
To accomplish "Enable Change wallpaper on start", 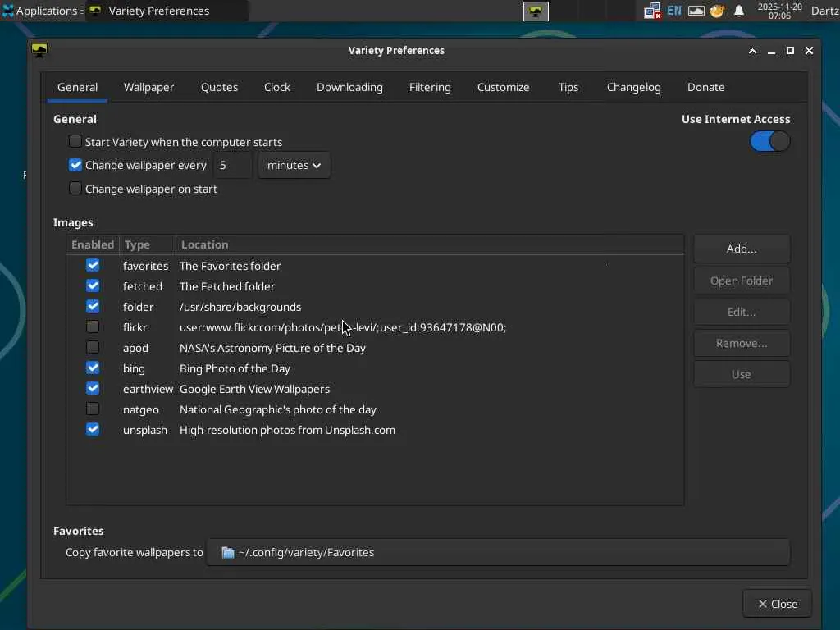I will point(75,188).
